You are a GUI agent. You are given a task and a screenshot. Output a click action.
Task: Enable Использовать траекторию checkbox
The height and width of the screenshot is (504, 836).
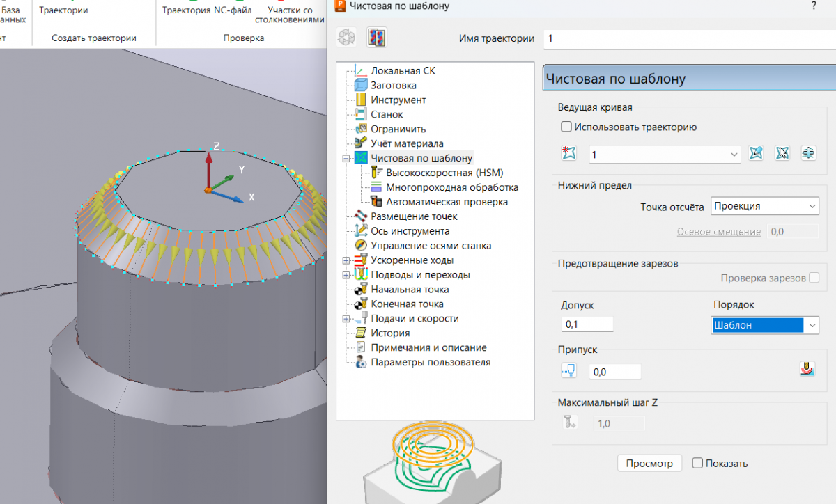[x=566, y=127]
